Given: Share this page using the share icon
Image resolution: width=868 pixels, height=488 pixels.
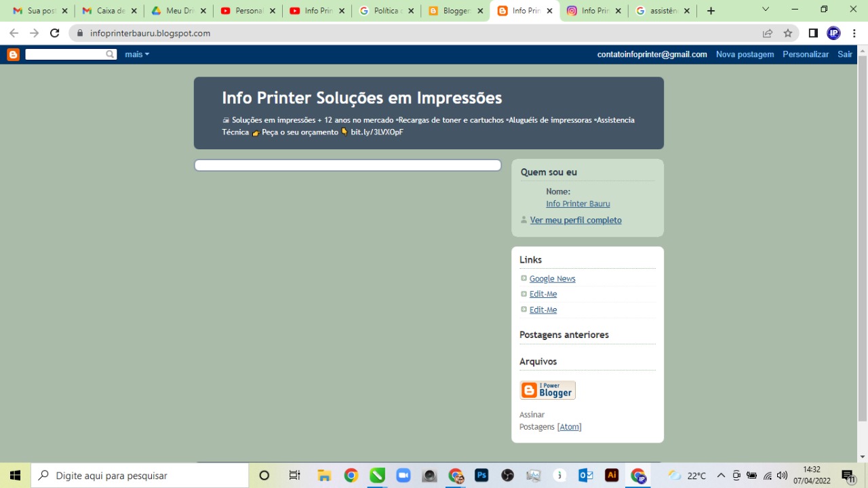Looking at the screenshot, I should 768,33.
